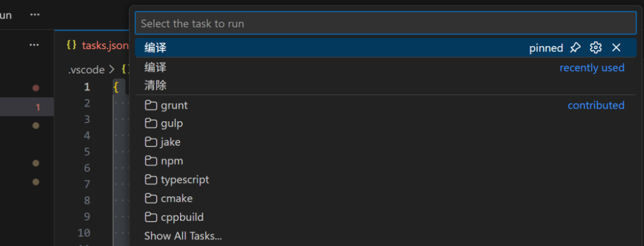Open the cppbuild folder icon
This screenshot has height=246, width=644.
coord(151,217)
